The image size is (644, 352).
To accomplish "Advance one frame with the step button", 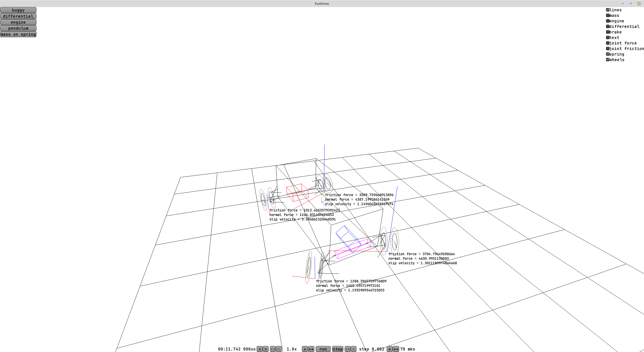I will [x=337, y=349].
